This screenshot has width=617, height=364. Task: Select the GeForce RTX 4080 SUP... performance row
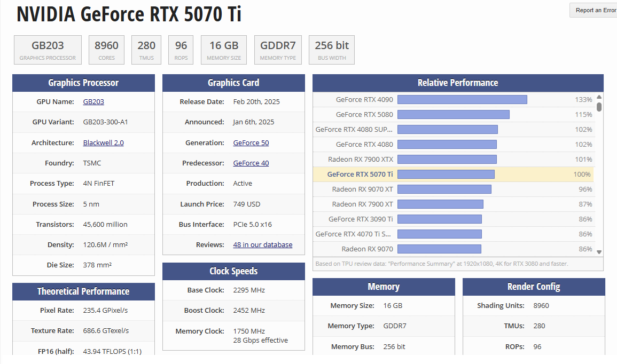tap(454, 129)
